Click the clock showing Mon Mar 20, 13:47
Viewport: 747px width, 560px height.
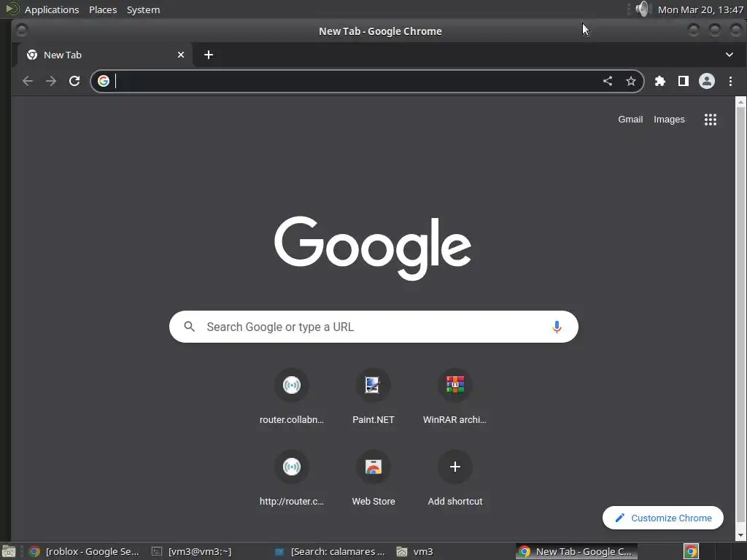click(700, 9)
